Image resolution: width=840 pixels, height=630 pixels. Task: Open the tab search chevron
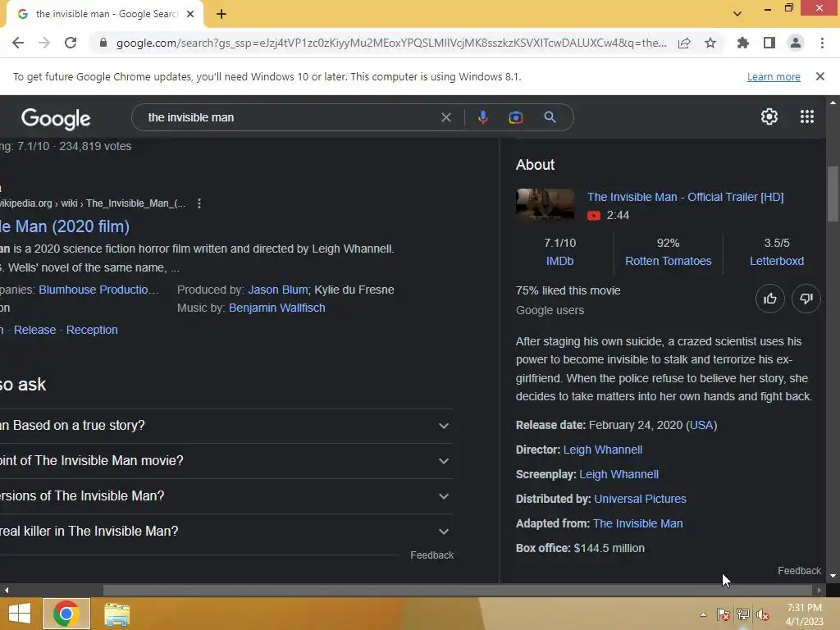(x=737, y=14)
